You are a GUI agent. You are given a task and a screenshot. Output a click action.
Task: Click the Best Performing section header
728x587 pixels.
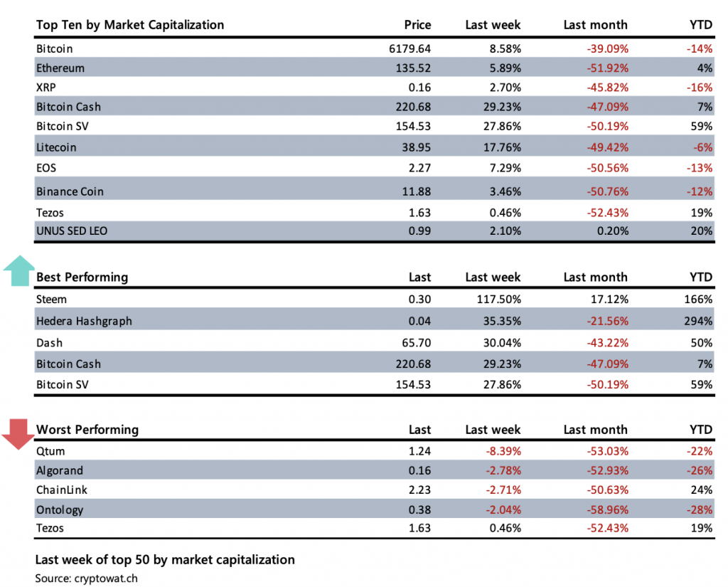tap(82, 277)
